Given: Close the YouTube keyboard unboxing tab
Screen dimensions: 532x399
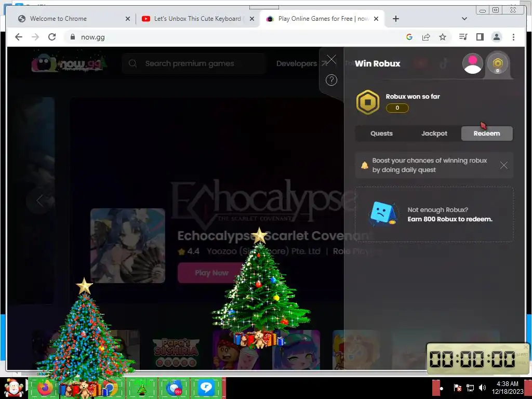Looking at the screenshot, I should 252,19.
